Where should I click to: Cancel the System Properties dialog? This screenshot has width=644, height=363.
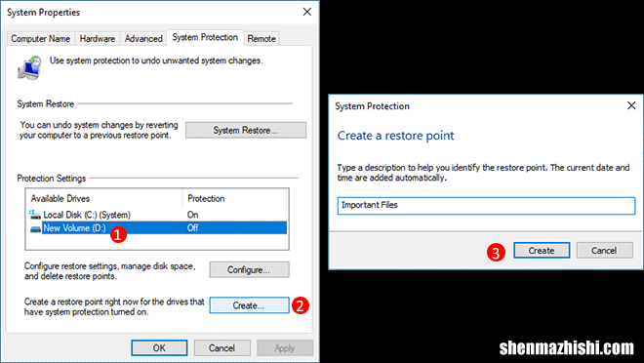(x=221, y=347)
